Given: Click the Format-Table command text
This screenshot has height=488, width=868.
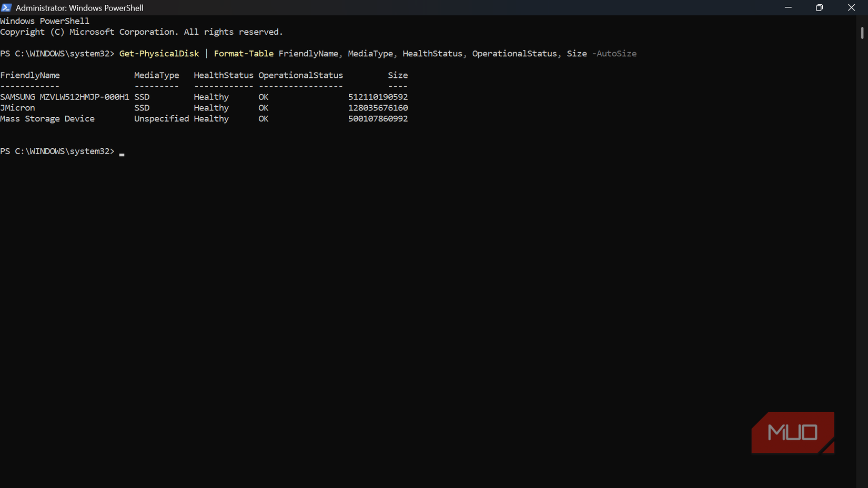Looking at the screenshot, I should (x=244, y=54).
